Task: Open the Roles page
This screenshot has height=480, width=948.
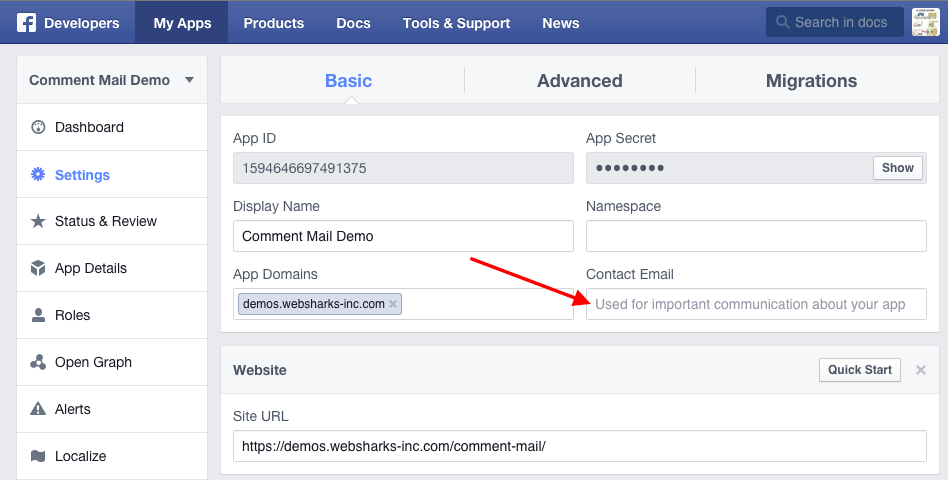Action: click(73, 315)
